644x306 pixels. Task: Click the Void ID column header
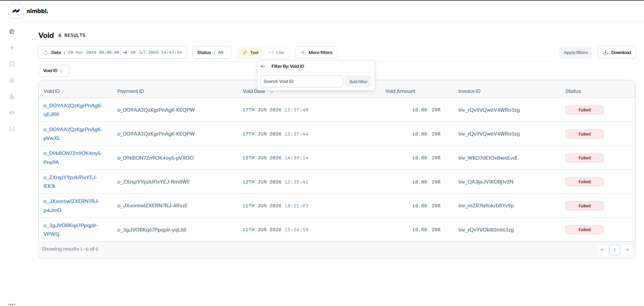(x=51, y=91)
